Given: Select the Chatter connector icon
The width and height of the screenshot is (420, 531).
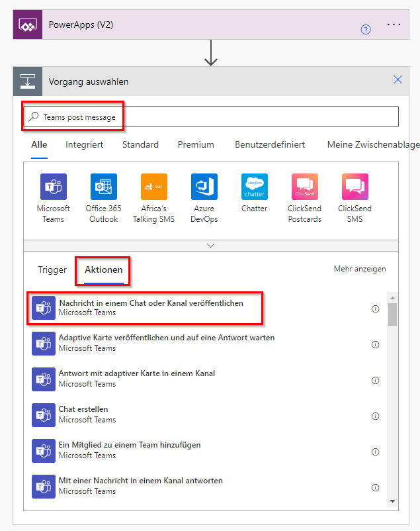Looking at the screenshot, I should click(255, 187).
